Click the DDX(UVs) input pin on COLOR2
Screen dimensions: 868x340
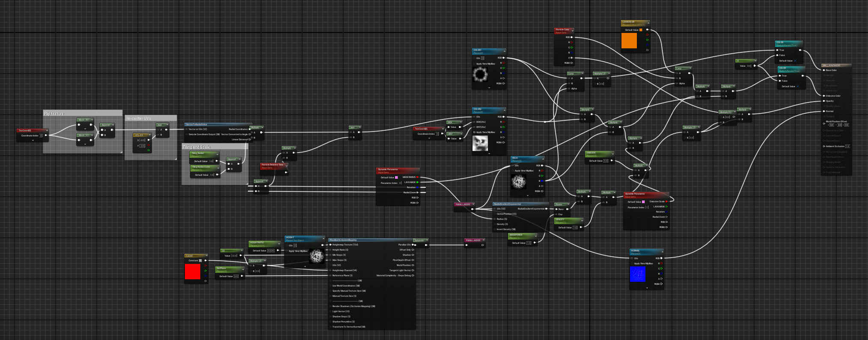point(474,122)
